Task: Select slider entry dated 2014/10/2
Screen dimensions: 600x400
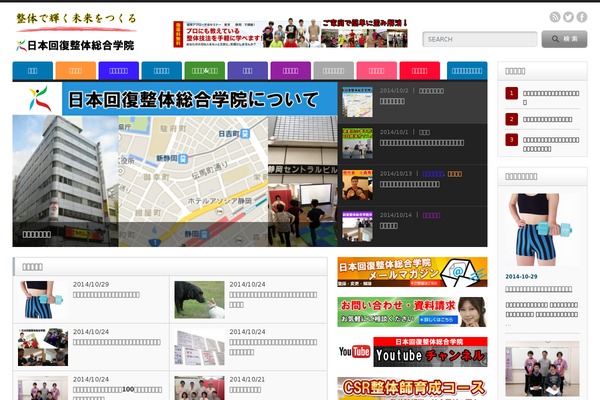Action: [x=413, y=102]
